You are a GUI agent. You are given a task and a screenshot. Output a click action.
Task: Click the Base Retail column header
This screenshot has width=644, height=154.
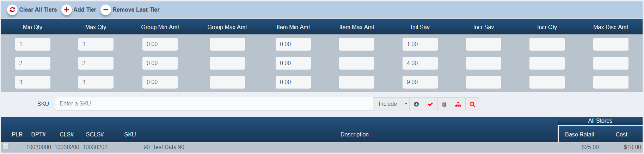(x=579, y=134)
